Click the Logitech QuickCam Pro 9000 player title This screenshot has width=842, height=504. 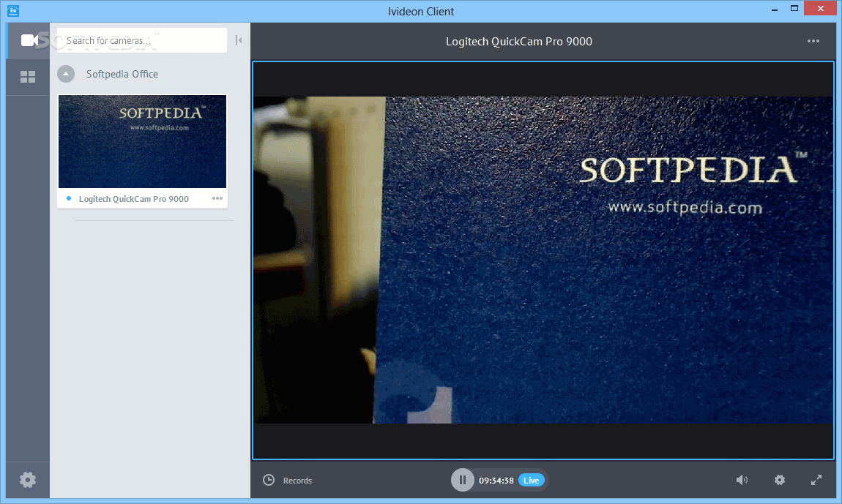click(518, 41)
